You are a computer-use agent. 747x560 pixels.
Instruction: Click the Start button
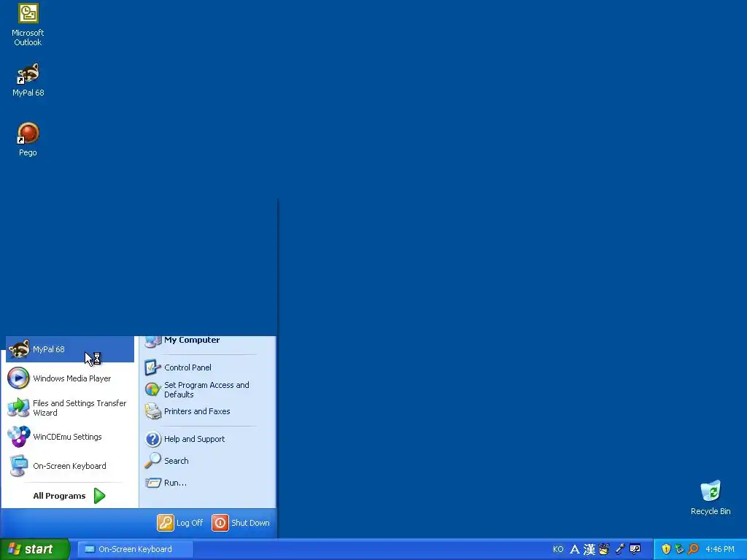tap(35, 549)
